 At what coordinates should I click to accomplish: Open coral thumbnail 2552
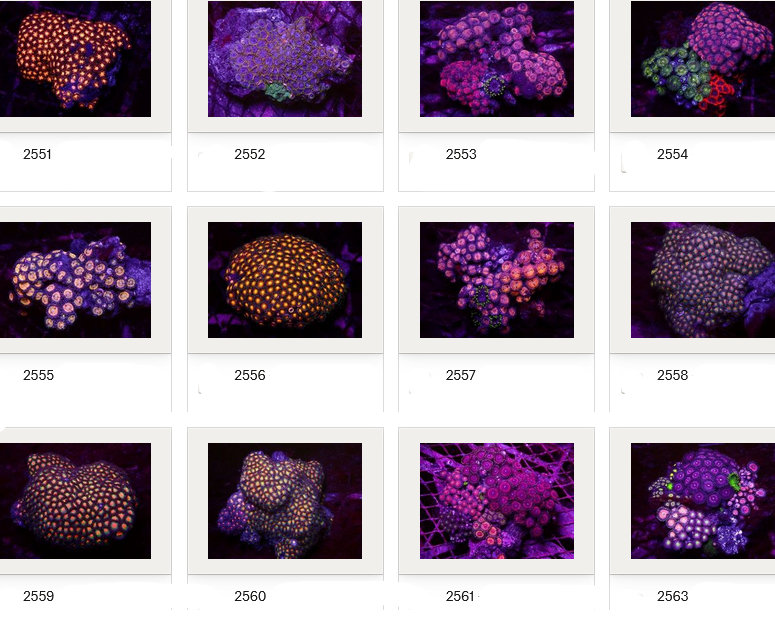pyautogui.click(x=285, y=59)
